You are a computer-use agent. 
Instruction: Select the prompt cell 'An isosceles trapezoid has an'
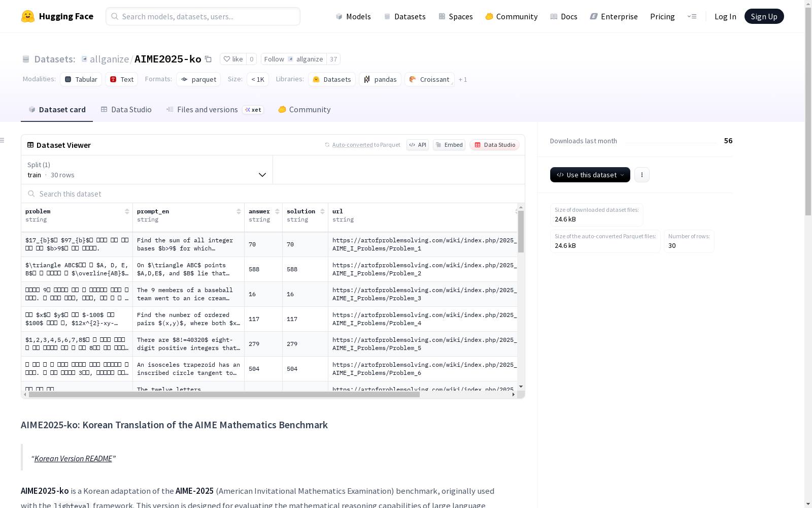(188, 369)
